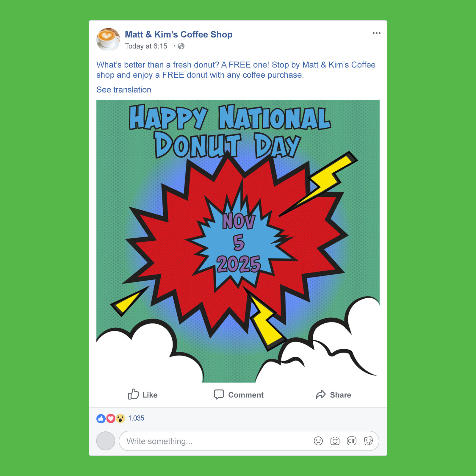Click the Share arrow button
Screen dimensions: 476x476
coord(333,394)
